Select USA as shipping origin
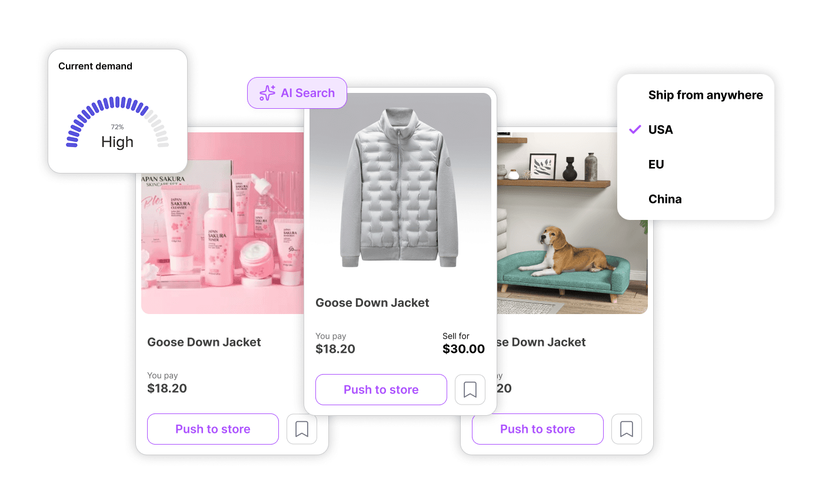The height and width of the screenshot is (504, 822). click(660, 129)
